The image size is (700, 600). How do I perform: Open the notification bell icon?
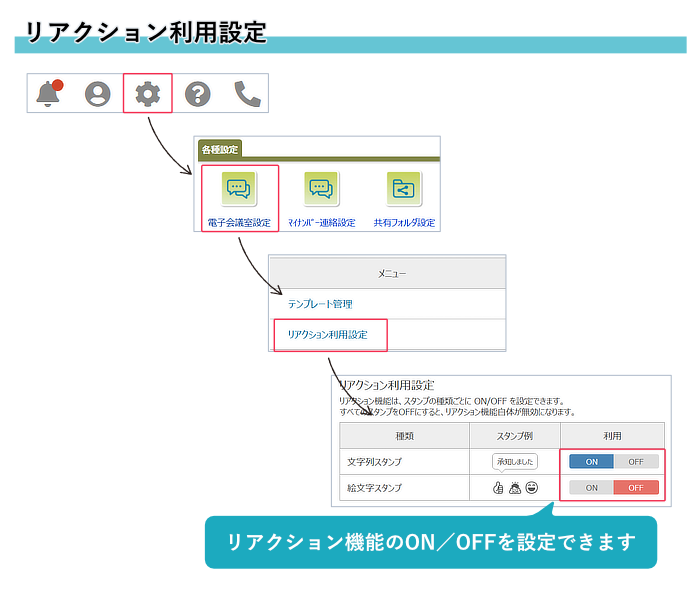[x=48, y=93]
